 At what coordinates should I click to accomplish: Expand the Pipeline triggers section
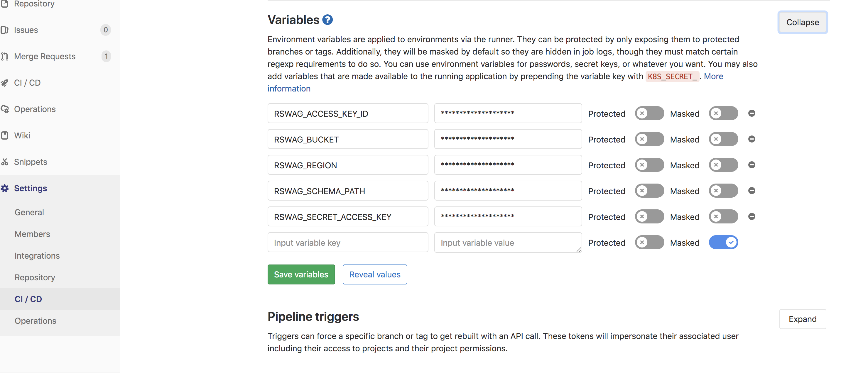pyautogui.click(x=802, y=319)
